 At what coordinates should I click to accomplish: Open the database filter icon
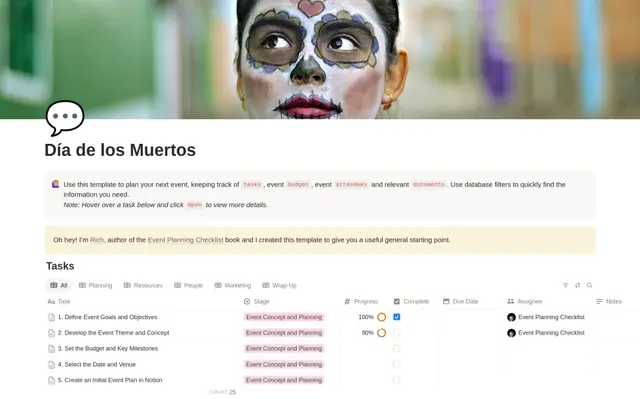click(x=565, y=285)
